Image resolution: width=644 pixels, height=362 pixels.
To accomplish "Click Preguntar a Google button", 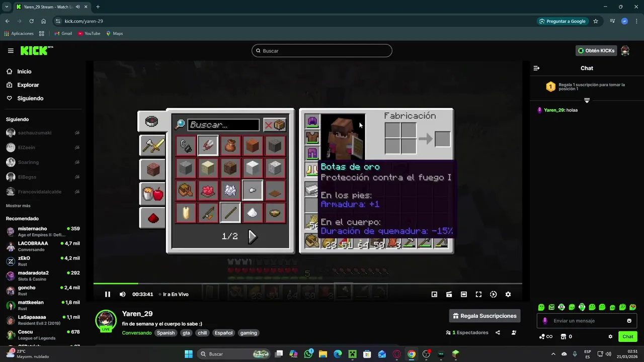I will tap(562, 21).
